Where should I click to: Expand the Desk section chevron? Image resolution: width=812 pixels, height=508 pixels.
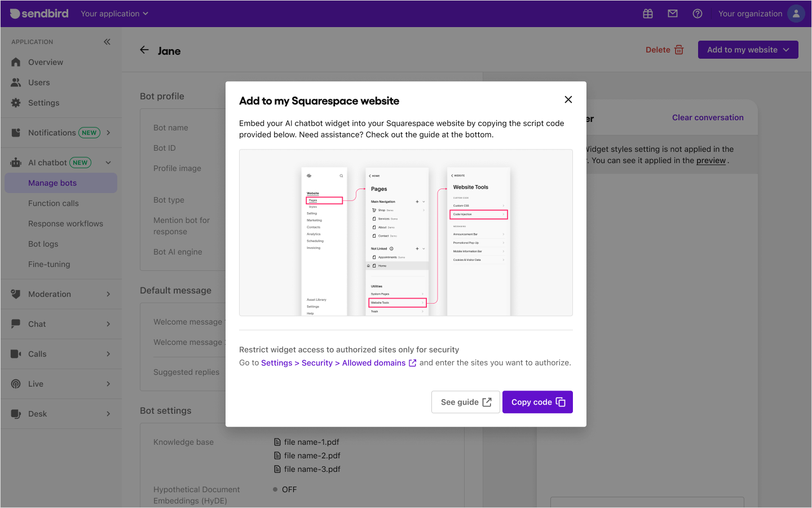click(108, 414)
